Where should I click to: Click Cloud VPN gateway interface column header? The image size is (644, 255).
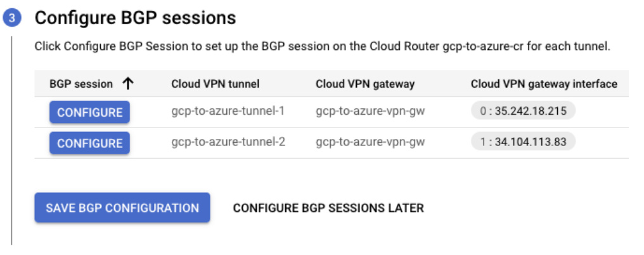tap(544, 84)
